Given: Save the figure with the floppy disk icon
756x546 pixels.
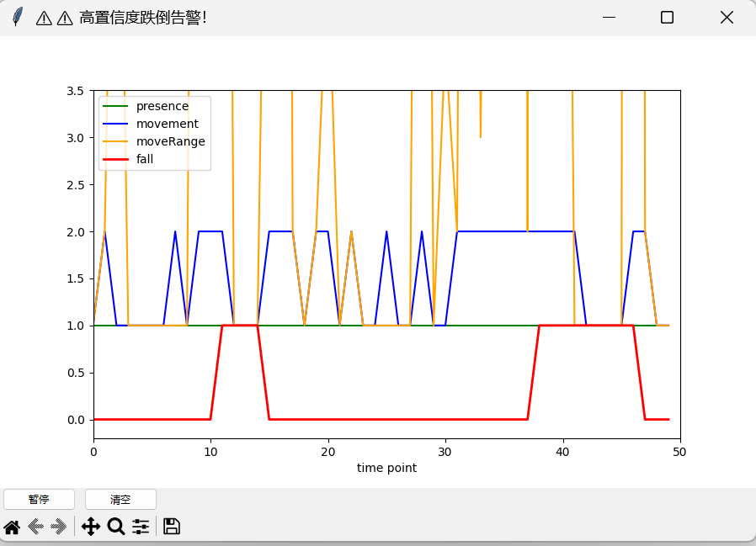Looking at the screenshot, I should [172, 527].
